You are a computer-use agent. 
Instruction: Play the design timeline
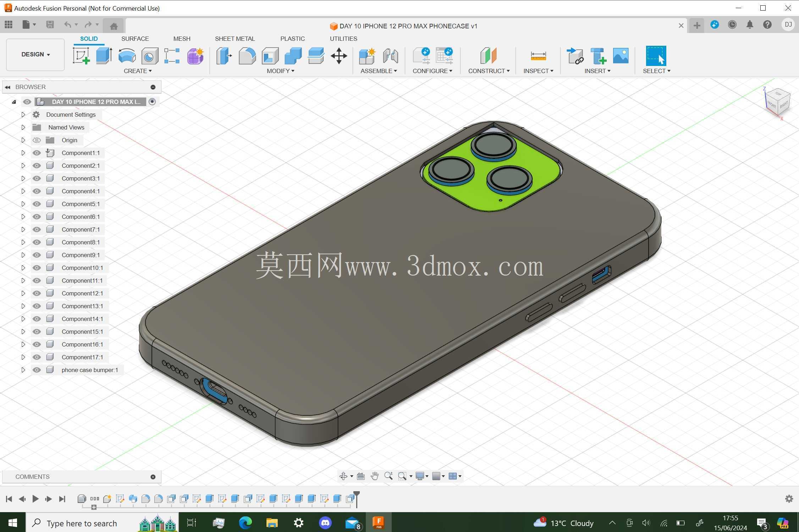tap(35, 499)
